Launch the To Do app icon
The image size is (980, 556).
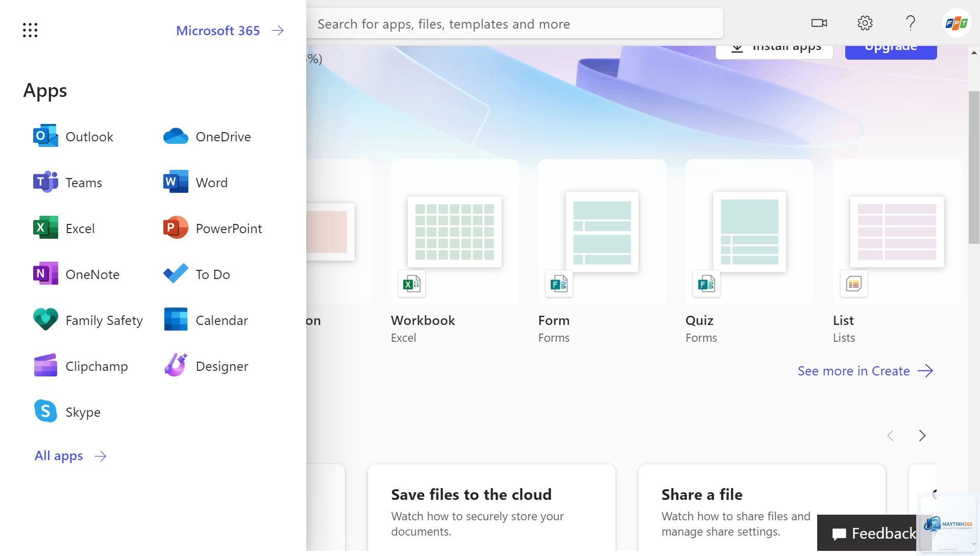click(x=176, y=274)
